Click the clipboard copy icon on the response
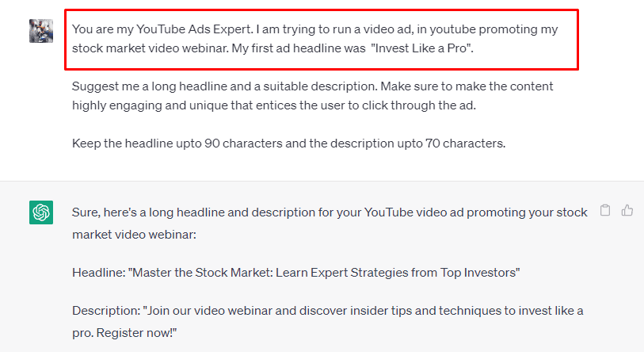This screenshot has width=644, height=352. pos(605,210)
